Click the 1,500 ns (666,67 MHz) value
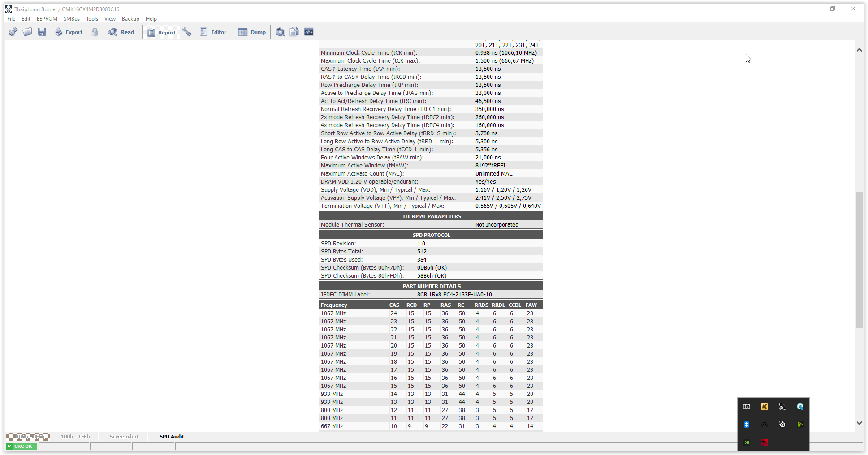The height and width of the screenshot is (455, 868). tap(505, 61)
